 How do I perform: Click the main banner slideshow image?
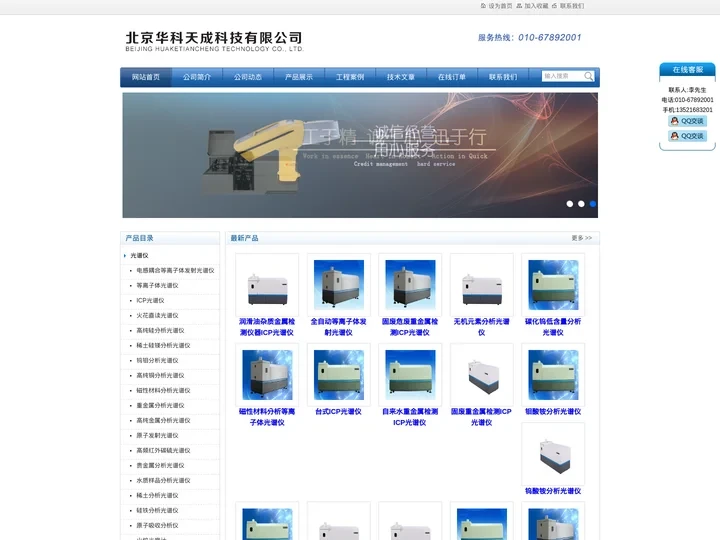pos(360,155)
